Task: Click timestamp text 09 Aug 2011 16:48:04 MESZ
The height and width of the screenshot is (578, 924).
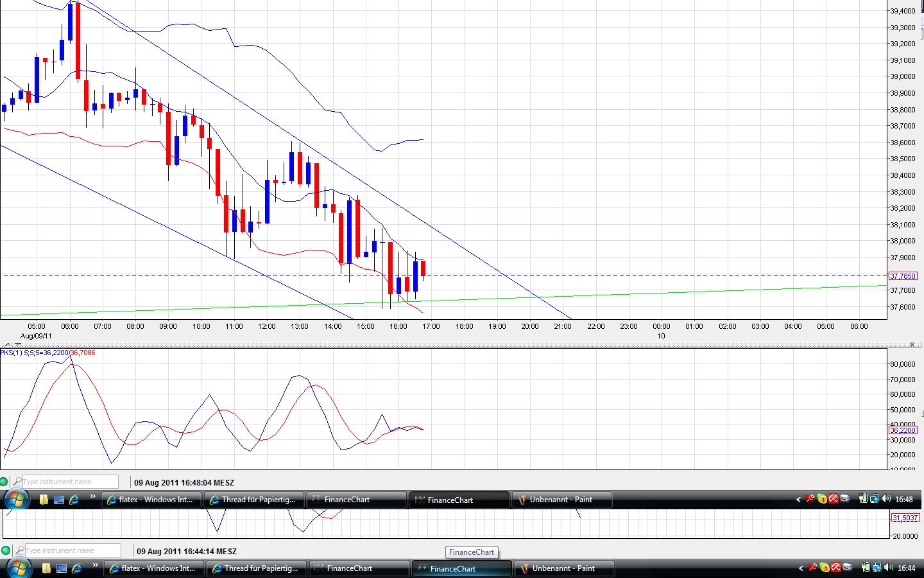Action: (184, 482)
